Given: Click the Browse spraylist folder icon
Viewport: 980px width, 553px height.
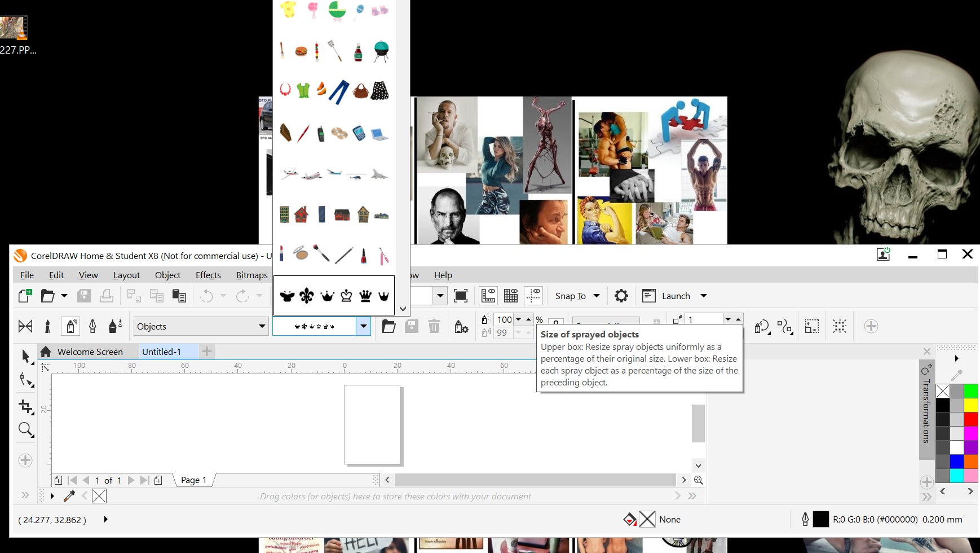Looking at the screenshot, I should click(x=389, y=326).
